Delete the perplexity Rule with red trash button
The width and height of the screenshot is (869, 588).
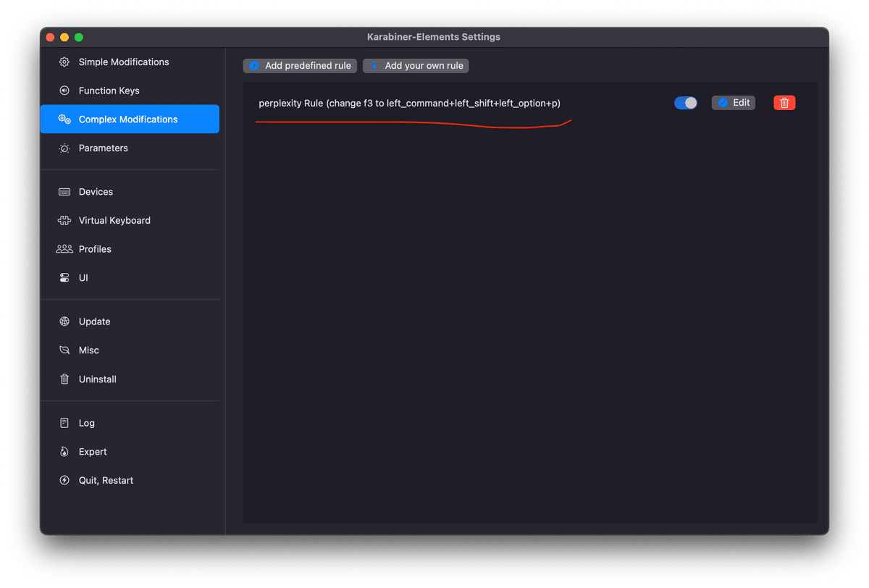point(784,103)
